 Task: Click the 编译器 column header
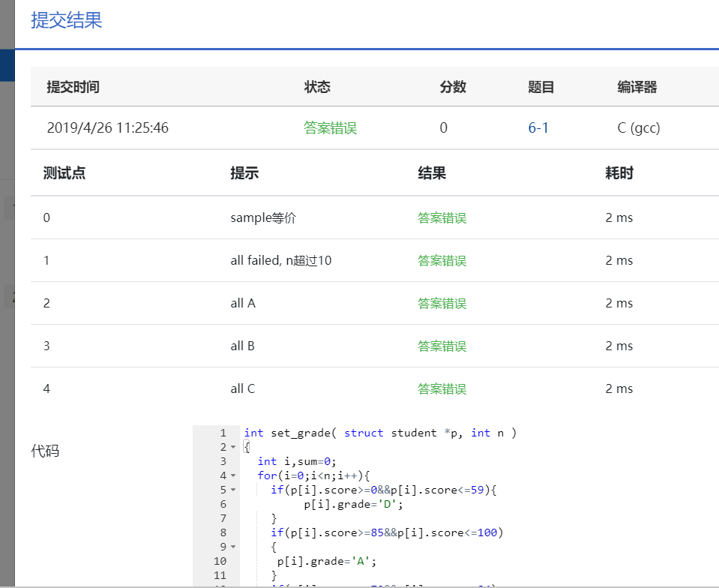coord(637,87)
